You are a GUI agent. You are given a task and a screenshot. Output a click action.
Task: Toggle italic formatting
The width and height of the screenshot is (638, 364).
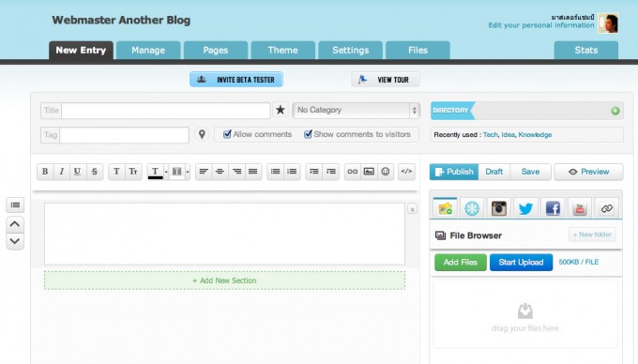61,172
